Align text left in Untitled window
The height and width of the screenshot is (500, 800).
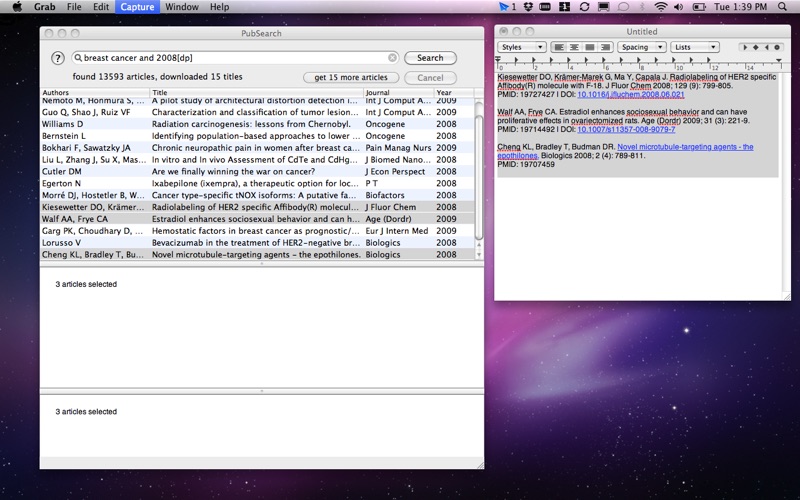559,47
